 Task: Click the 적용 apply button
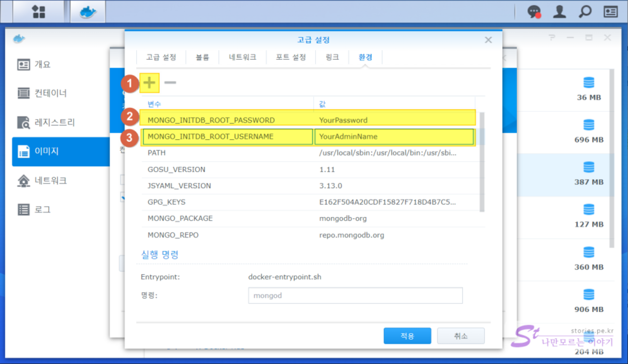407,336
